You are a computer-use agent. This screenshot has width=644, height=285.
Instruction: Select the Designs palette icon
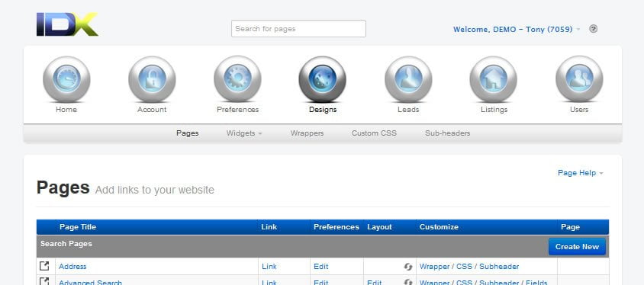coord(323,79)
